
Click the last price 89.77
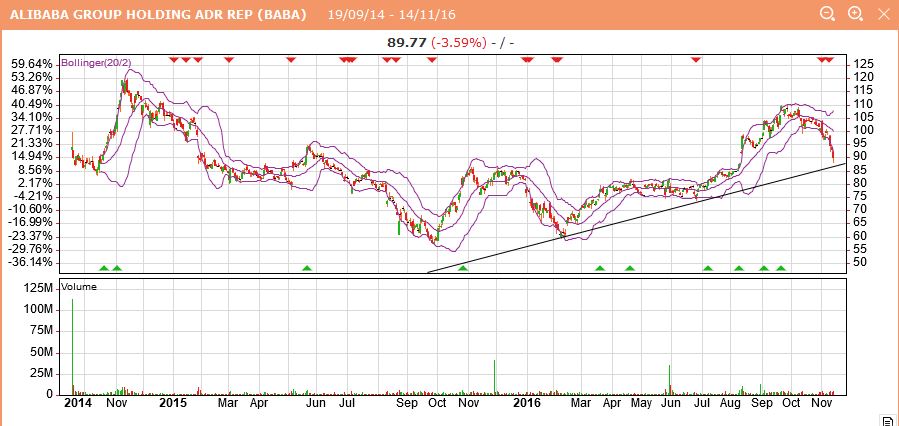[406, 42]
